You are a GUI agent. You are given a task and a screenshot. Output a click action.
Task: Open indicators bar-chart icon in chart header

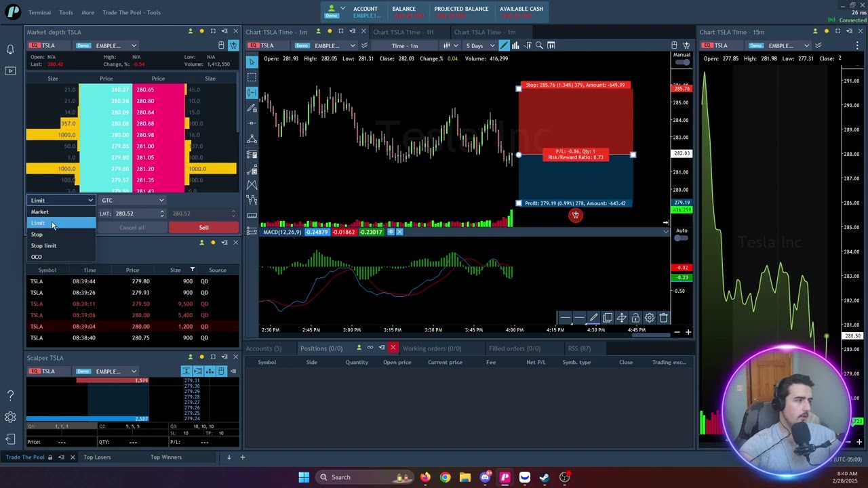coord(515,45)
